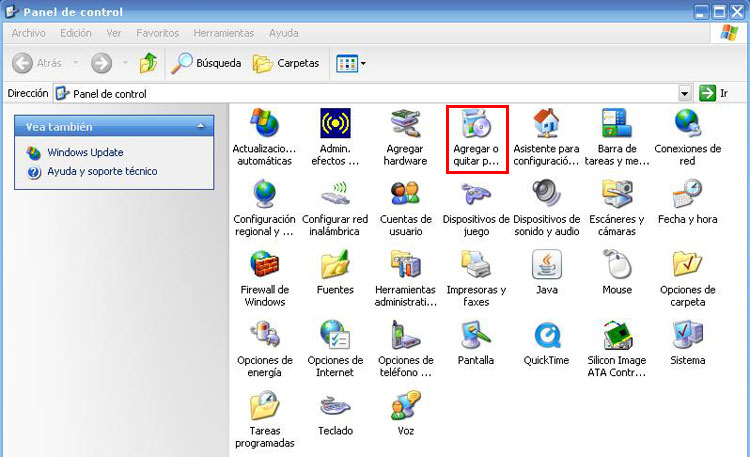Click the Panel de control title bar icon
Image resolution: width=750 pixels, height=457 pixels.
(11, 11)
